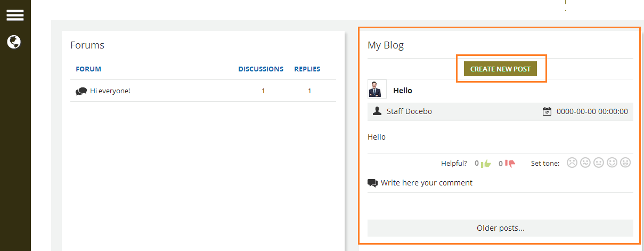This screenshot has width=644, height=251.
Task: Set tone to slightly happy face
Action: tap(612, 163)
